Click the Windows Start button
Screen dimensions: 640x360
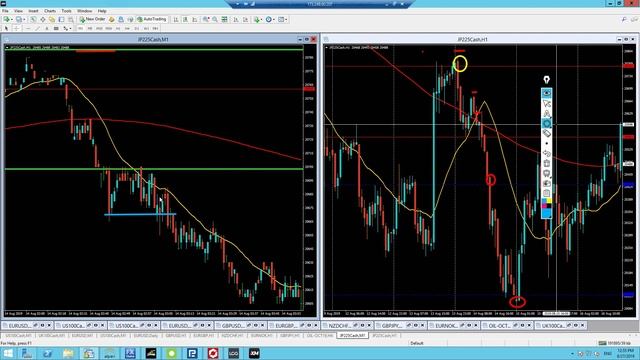pyautogui.click(x=8, y=353)
